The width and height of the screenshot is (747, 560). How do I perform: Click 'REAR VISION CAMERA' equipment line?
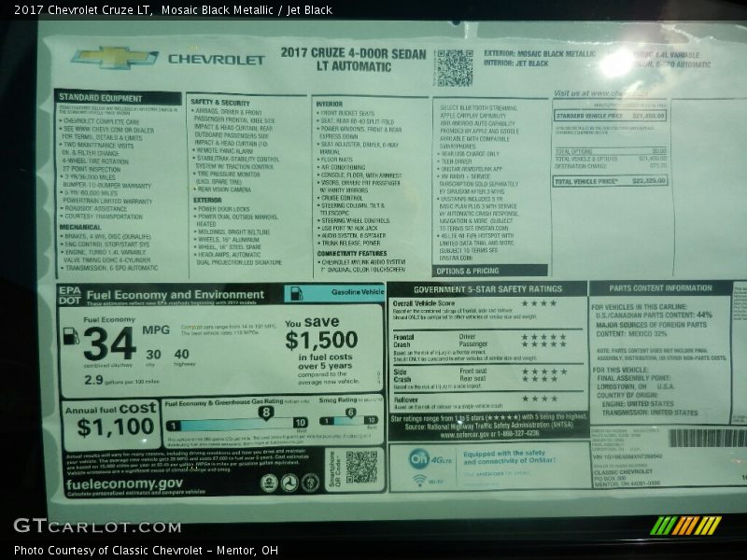(x=224, y=189)
